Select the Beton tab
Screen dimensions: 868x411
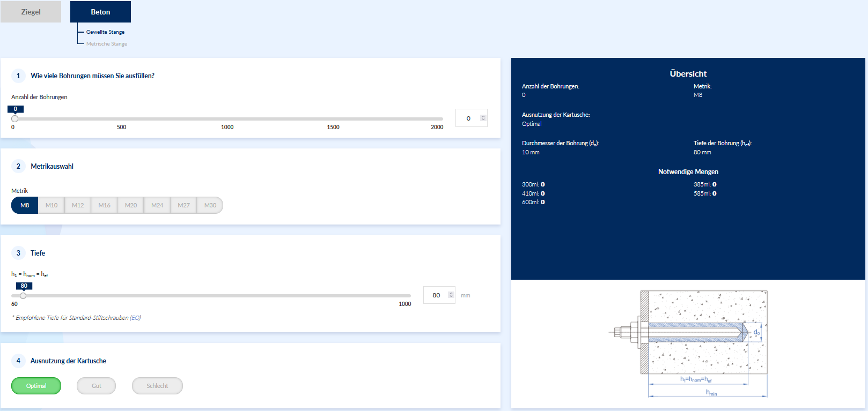point(100,12)
